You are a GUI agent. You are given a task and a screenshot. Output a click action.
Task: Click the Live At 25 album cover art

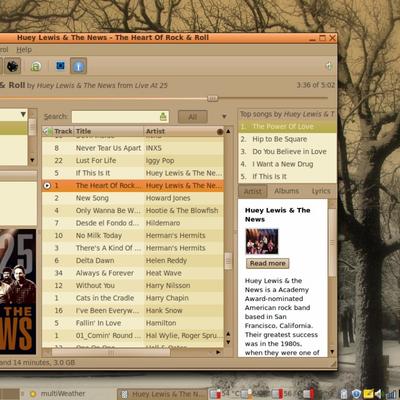[x=18, y=291]
